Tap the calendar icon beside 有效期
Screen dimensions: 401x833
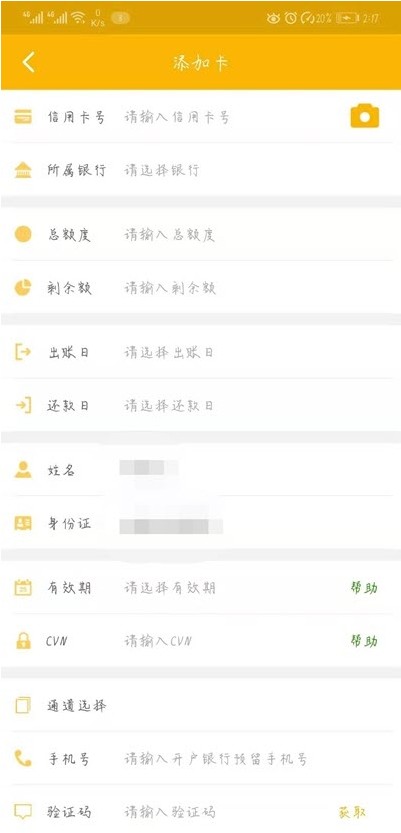(23, 588)
